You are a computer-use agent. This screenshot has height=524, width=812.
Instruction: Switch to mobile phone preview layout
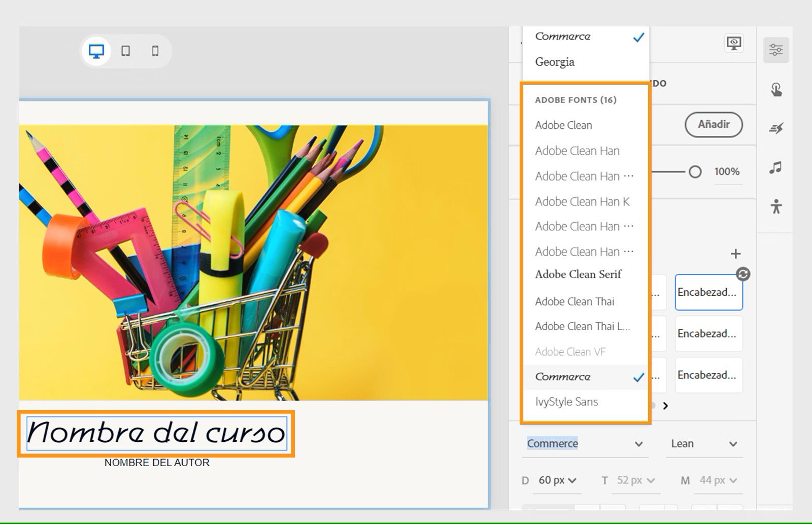[x=155, y=51]
